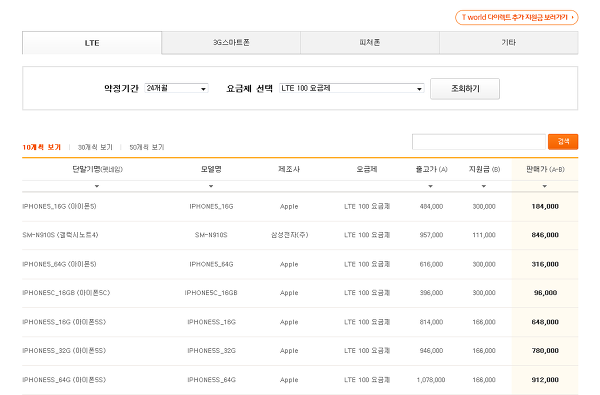Click the 814,000 factory price cell
Screen dimensions: 600x395
431,322
